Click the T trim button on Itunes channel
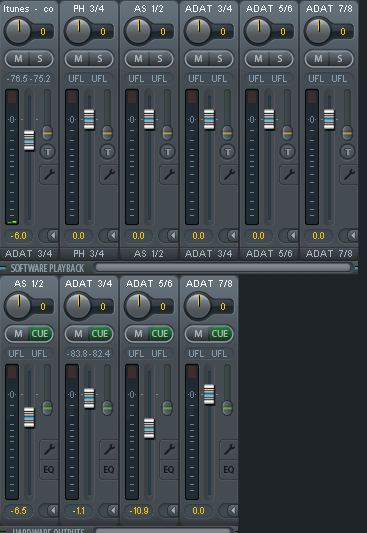This screenshot has width=367, height=533. point(48,152)
